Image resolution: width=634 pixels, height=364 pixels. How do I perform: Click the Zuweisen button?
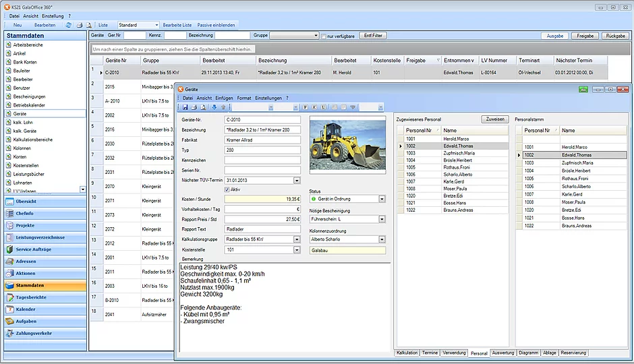[495, 119]
